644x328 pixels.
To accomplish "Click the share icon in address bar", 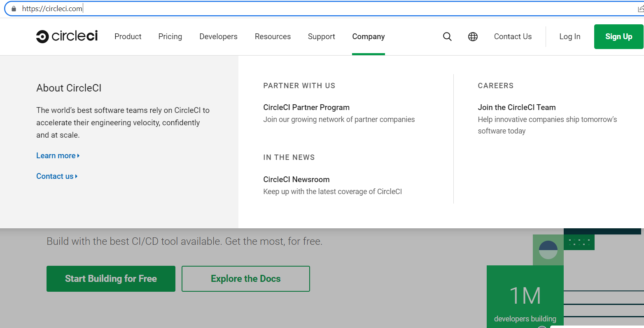I will click(x=640, y=9).
